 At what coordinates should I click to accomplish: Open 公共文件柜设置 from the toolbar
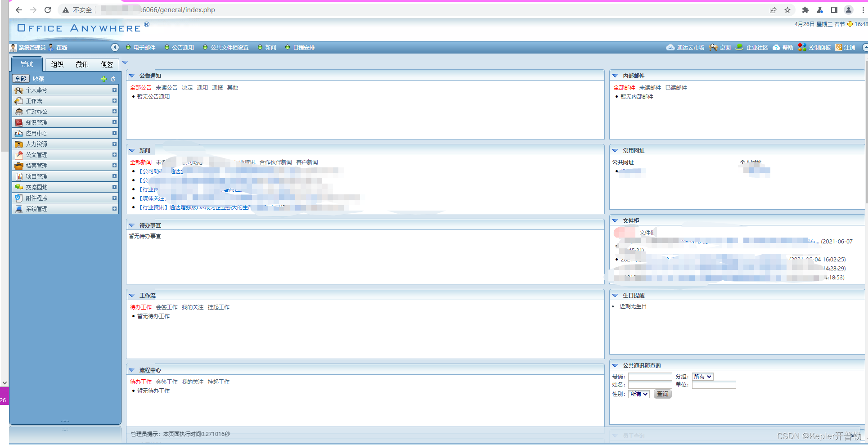click(229, 47)
